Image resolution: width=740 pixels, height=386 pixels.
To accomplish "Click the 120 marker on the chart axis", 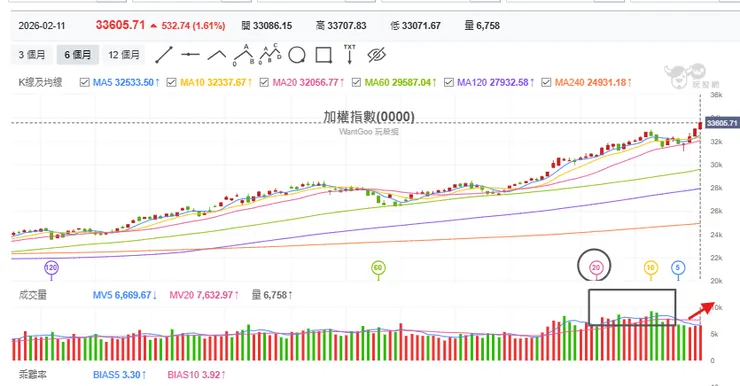I will (51, 268).
